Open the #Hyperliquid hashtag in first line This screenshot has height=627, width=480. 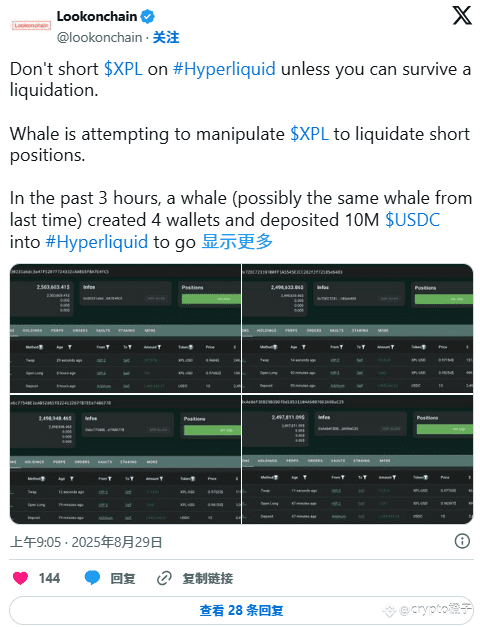tap(224, 69)
